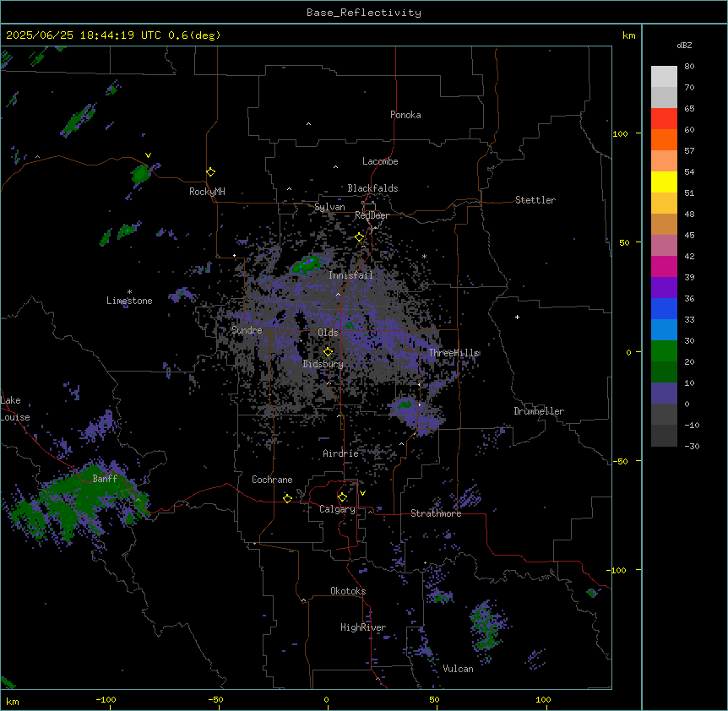Click the HighRiver label
Viewport: 728px width, 711px height.
tap(363, 627)
